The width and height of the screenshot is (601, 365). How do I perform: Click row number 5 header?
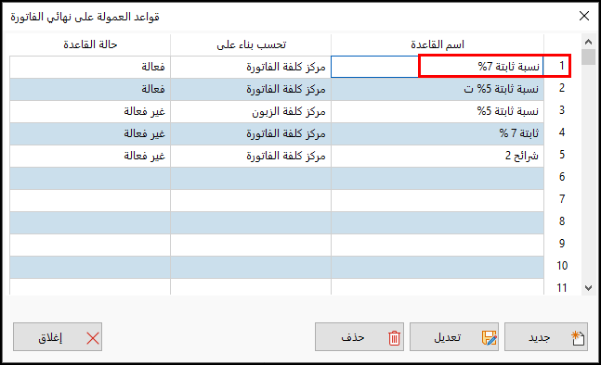click(562, 155)
